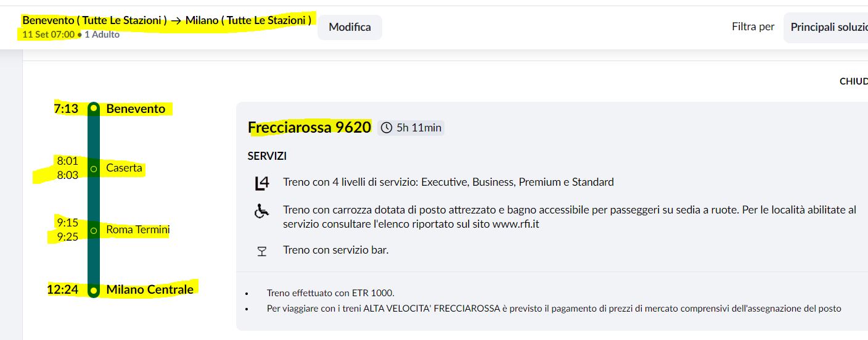Click the Milano Centrale station name
Screen dimensions: 868x340
(x=150, y=289)
